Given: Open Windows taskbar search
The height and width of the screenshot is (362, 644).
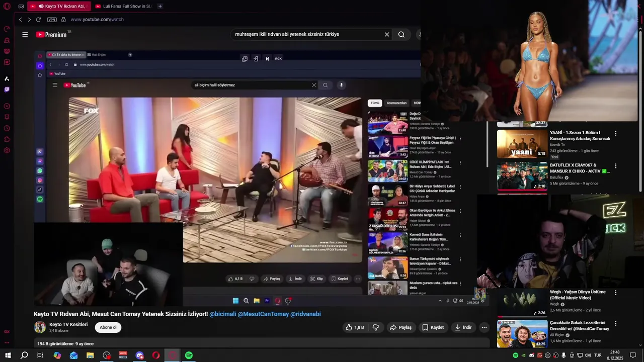Looking at the screenshot, I should point(24,355).
